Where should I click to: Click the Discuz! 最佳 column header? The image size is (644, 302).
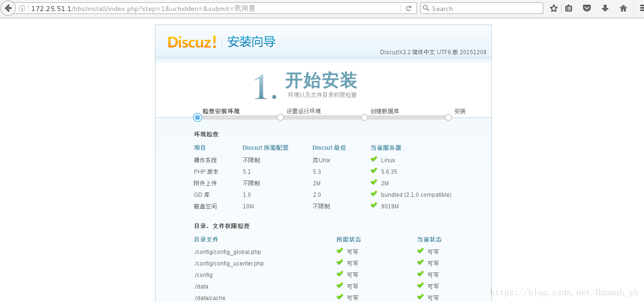(329, 148)
